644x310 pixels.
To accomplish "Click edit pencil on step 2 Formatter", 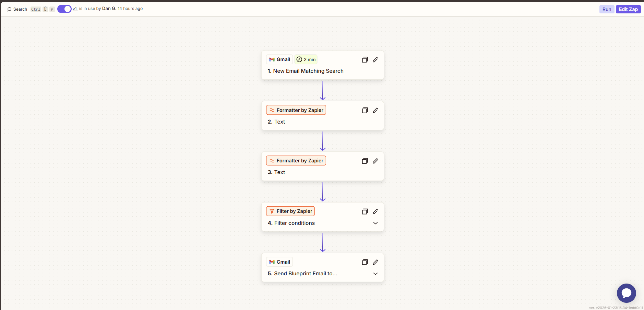I will tap(375, 110).
